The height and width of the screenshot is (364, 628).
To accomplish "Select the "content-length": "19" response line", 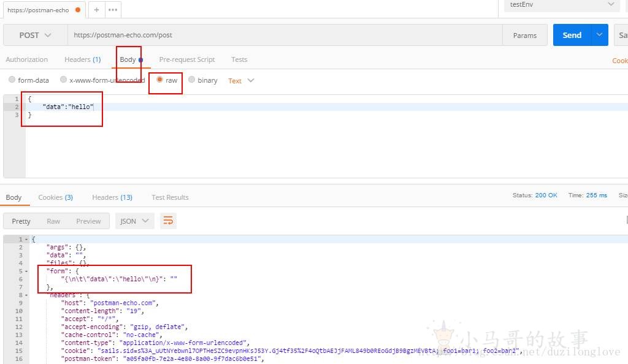I will [102, 311].
